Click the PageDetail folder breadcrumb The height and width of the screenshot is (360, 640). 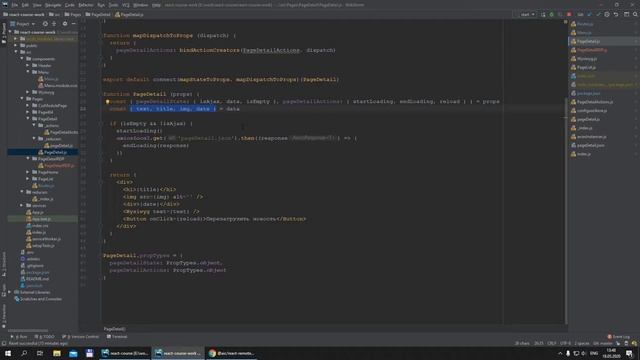coord(98,14)
